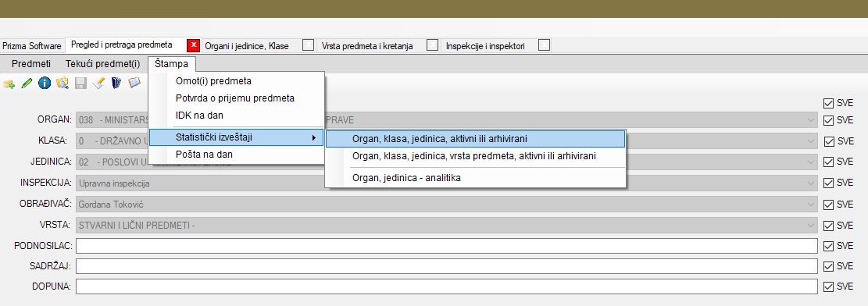Click the folder search magnifier icon
Image resolution: width=868 pixels, height=306 pixels.
coord(63,84)
